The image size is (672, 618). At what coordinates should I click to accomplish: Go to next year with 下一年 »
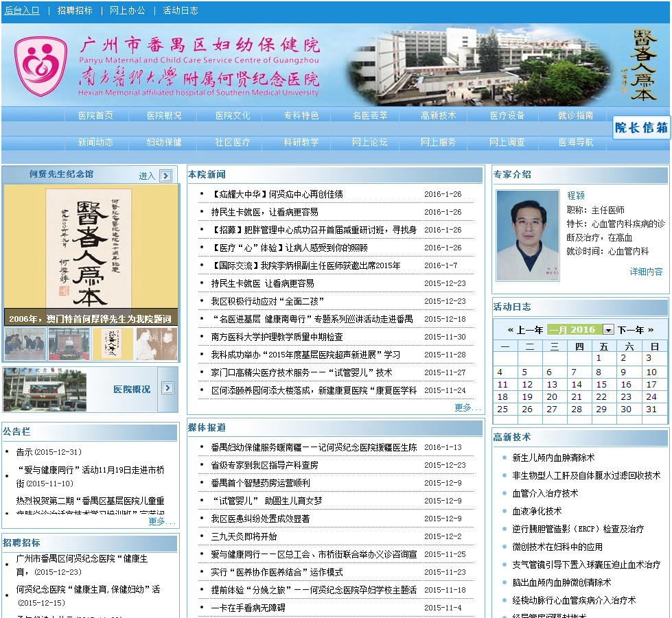click(x=636, y=330)
